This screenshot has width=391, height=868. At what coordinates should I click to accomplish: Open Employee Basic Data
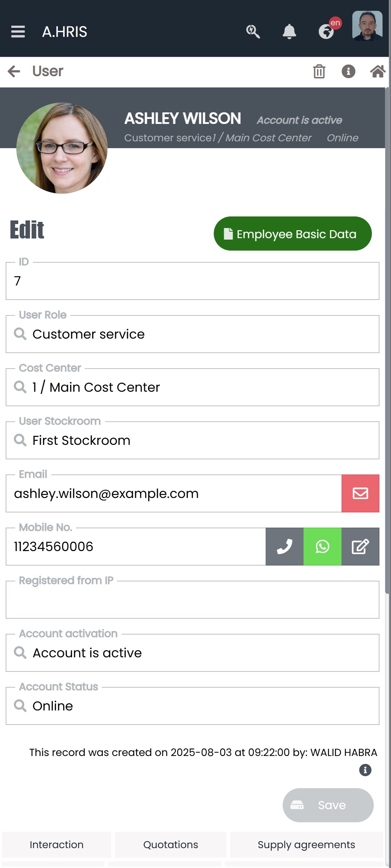tap(293, 234)
